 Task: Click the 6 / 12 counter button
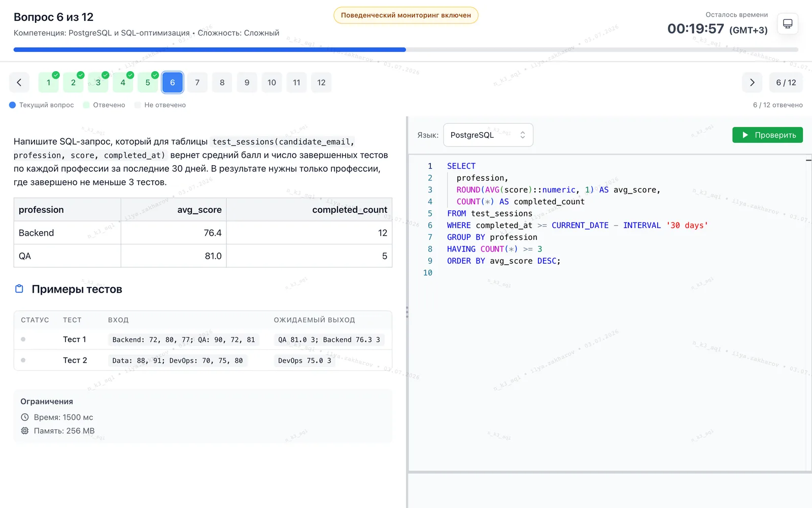tap(786, 82)
